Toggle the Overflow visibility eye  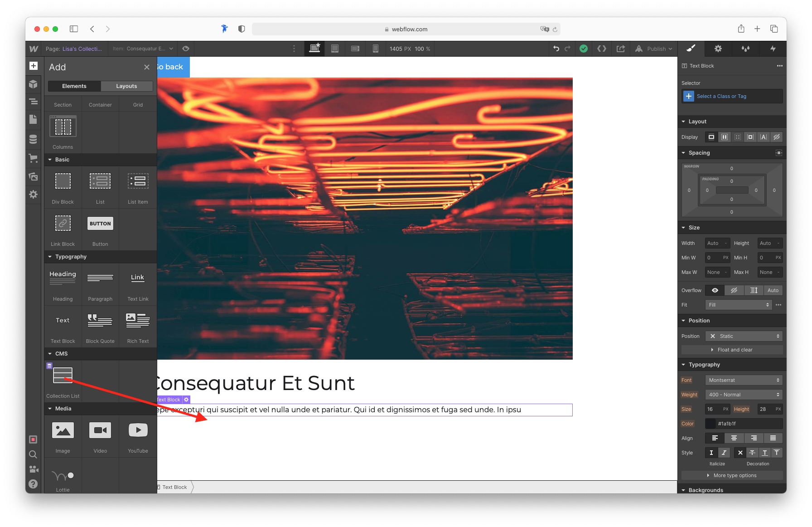click(x=715, y=290)
